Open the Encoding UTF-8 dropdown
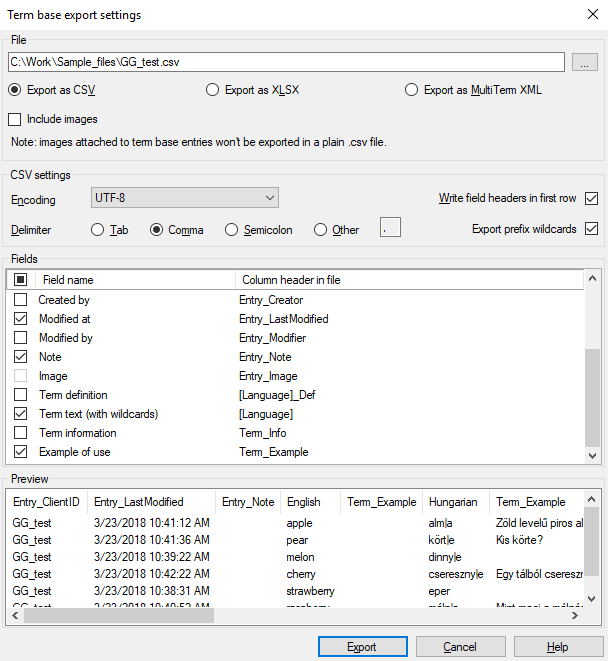 pyautogui.click(x=184, y=199)
